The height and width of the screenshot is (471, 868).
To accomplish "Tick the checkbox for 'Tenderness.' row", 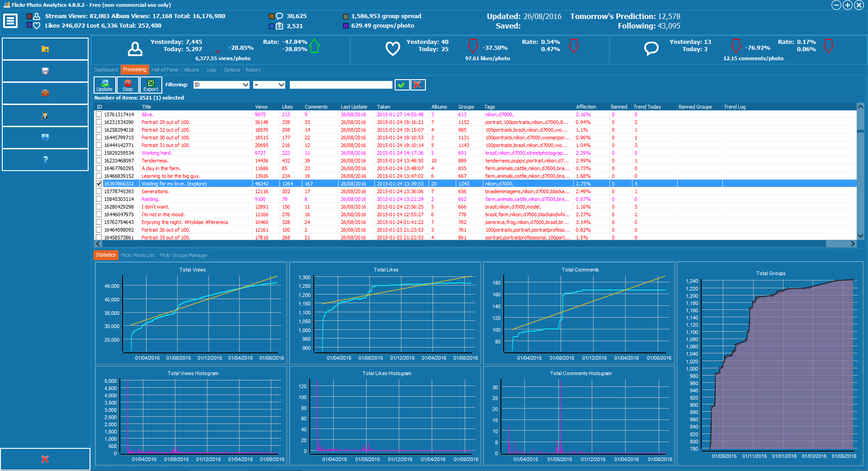I will [x=99, y=161].
